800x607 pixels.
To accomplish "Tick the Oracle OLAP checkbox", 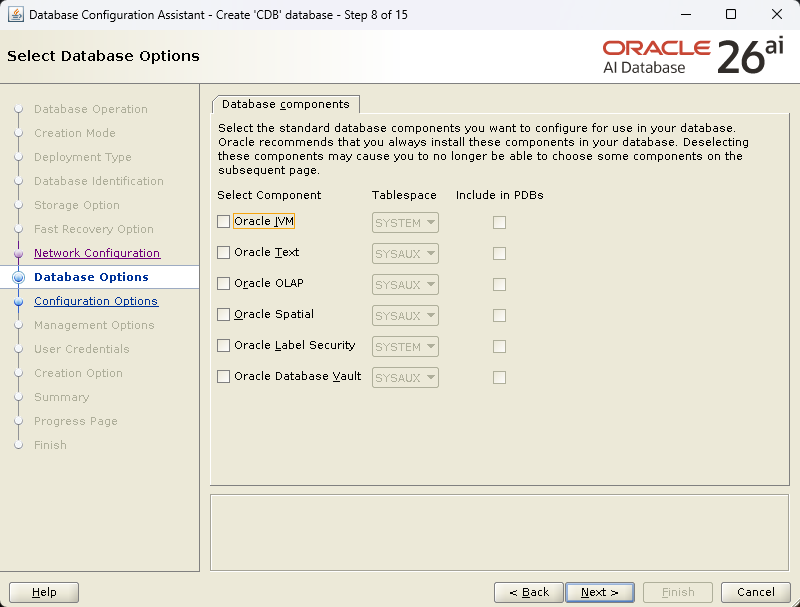I will 223,284.
